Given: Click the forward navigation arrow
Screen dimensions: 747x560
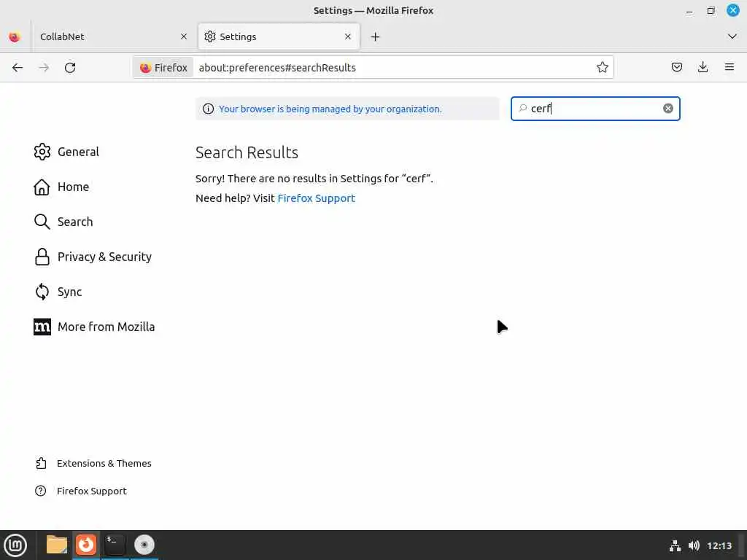Looking at the screenshot, I should (x=44, y=68).
